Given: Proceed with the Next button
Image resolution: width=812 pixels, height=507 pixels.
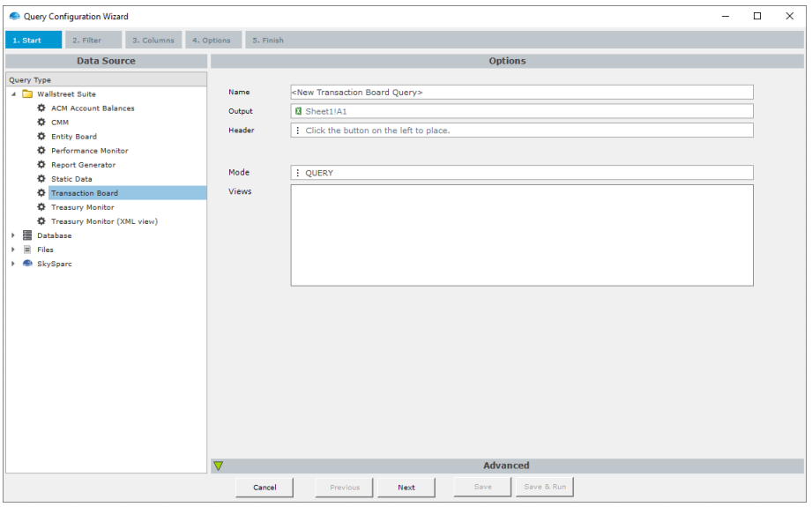Looking at the screenshot, I should [x=406, y=488].
